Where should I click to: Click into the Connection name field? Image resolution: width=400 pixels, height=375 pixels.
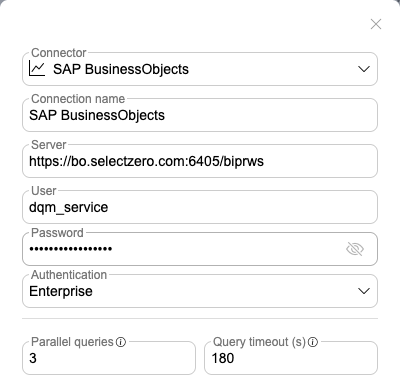tap(200, 115)
